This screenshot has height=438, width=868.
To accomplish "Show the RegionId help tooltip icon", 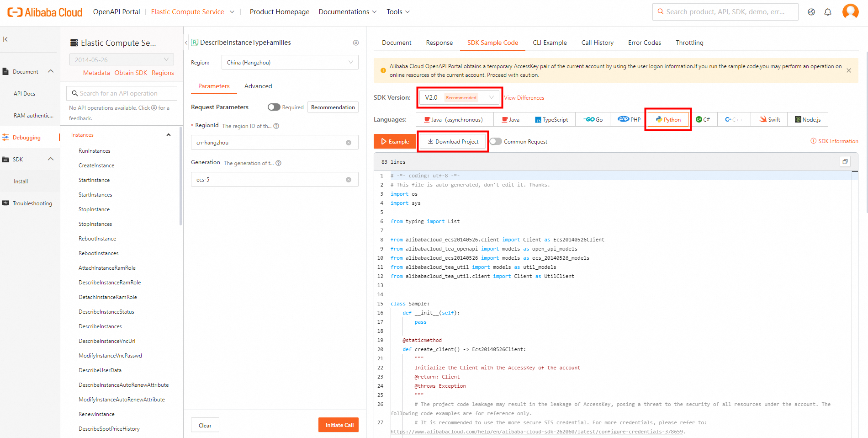I will pos(276,126).
